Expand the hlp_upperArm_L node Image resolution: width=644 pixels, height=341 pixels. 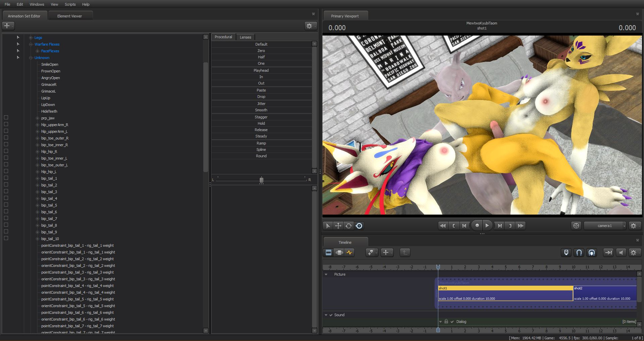click(38, 131)
